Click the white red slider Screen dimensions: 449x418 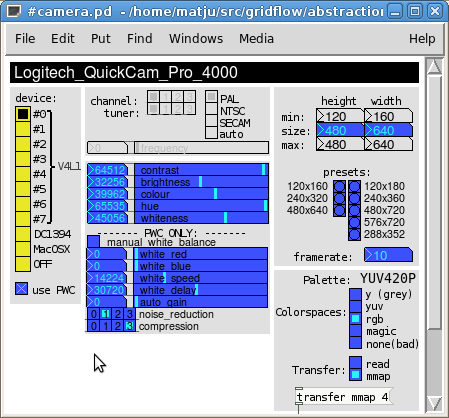click(x=201, y=254)
